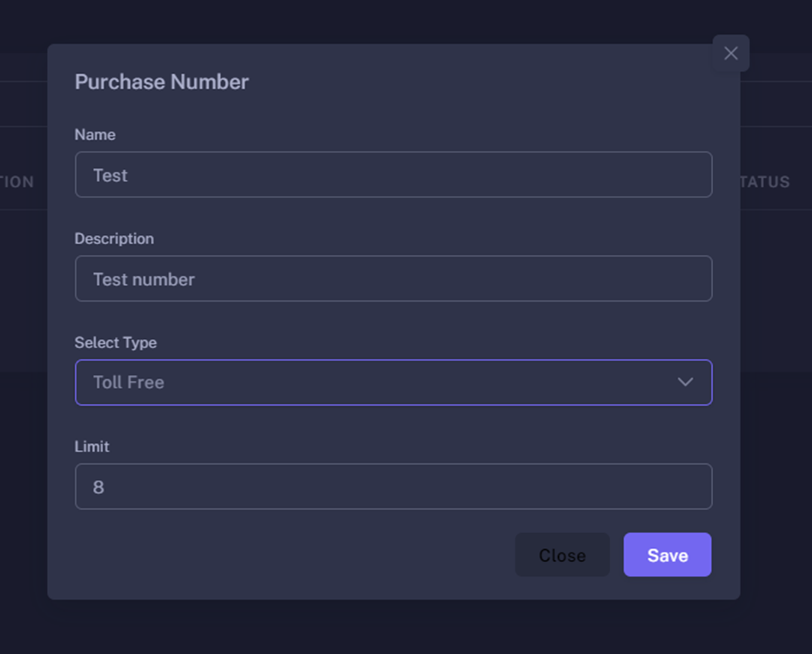
Task: Click the chevron arrow in Select Type
Action: tap(685, 382)
